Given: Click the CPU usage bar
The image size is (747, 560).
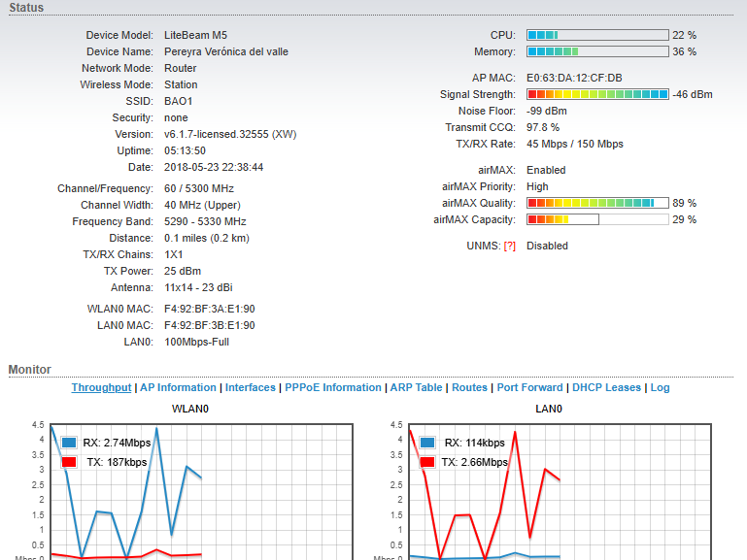Looking at the screenshot, I should 597,35.
